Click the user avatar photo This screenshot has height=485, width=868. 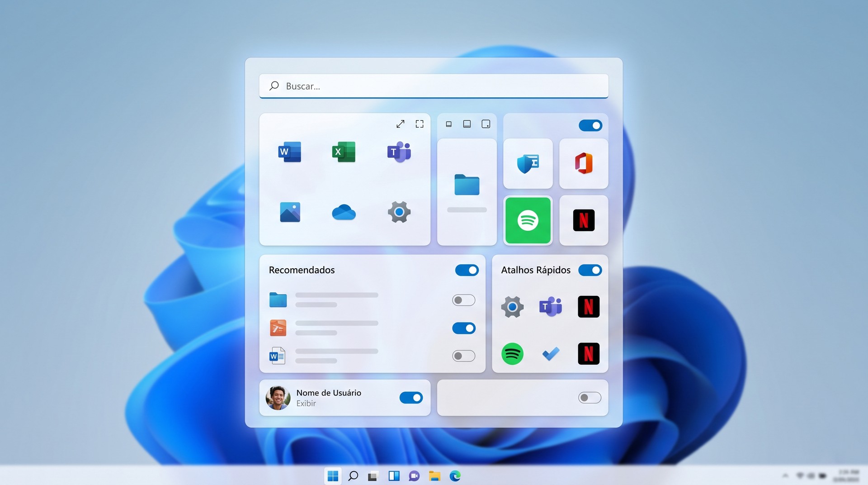[x=278, y=398]
